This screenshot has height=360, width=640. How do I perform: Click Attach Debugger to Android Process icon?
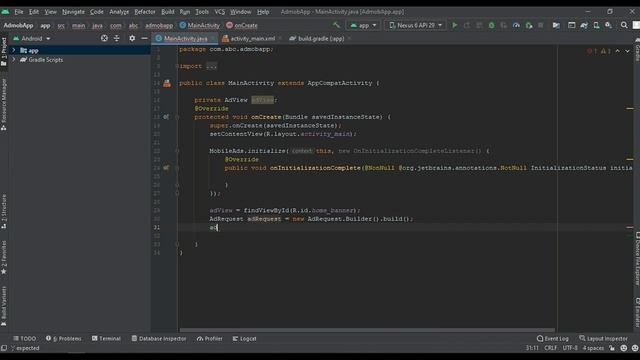(529, 25)
